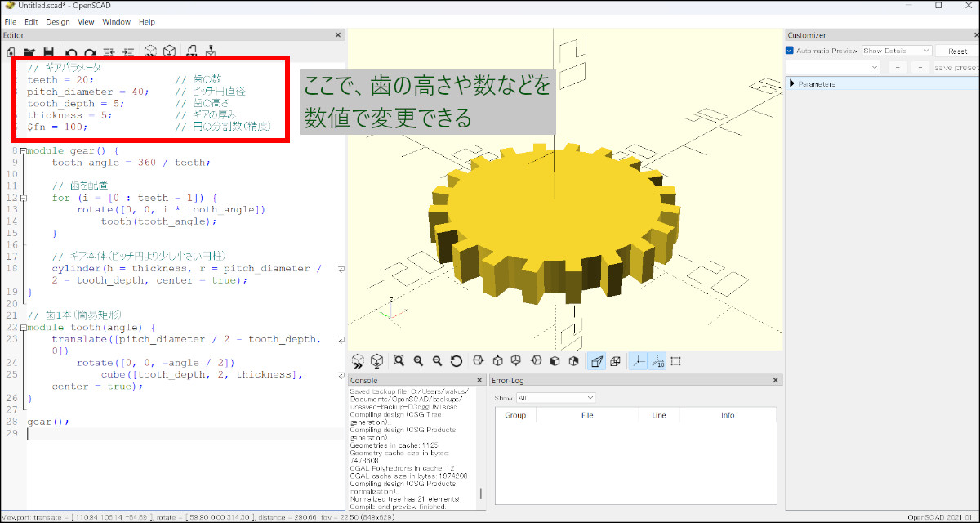Image resolution: width=980 pixels, height=523 pixels.
Task: Open the Edit menu
Action: click(x=31, y=21)
